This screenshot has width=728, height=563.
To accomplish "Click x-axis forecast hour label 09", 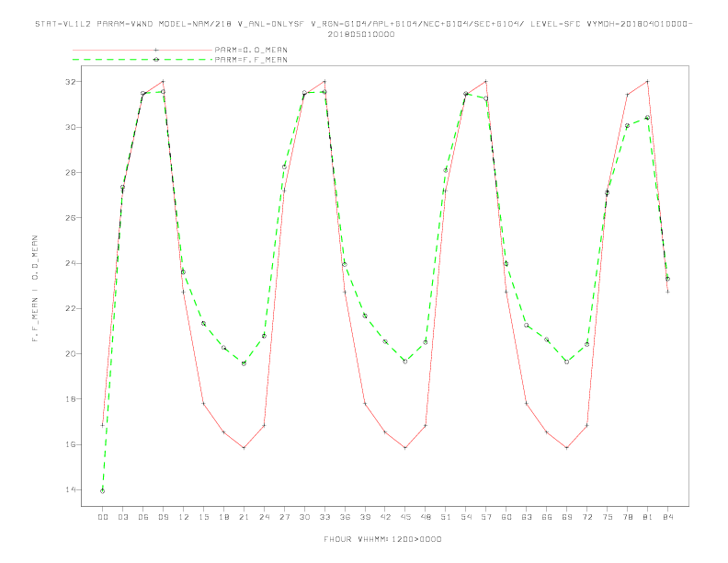I will (x=163, y=517).
